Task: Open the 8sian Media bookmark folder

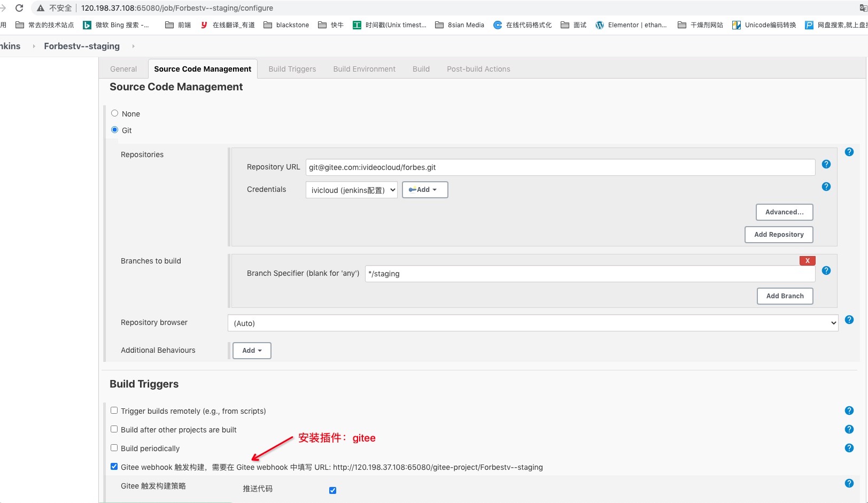Action: [460, 25]
